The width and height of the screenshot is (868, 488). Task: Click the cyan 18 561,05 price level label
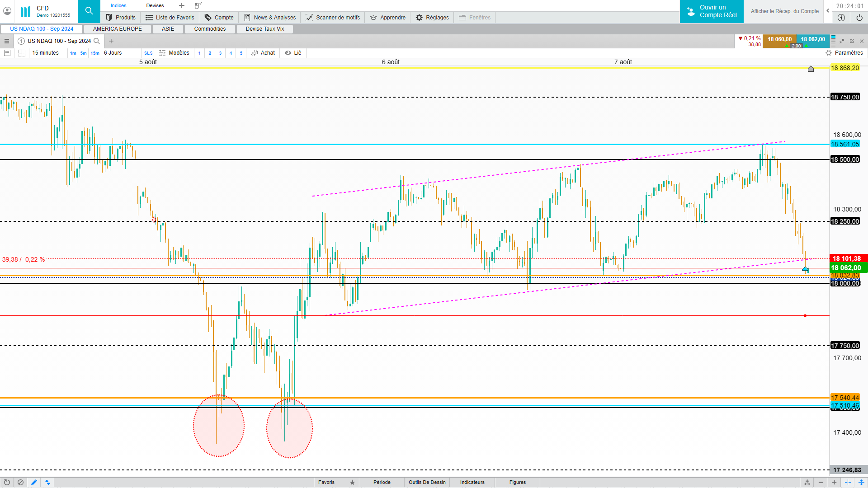pyautogui.click(x=844, y=144)
